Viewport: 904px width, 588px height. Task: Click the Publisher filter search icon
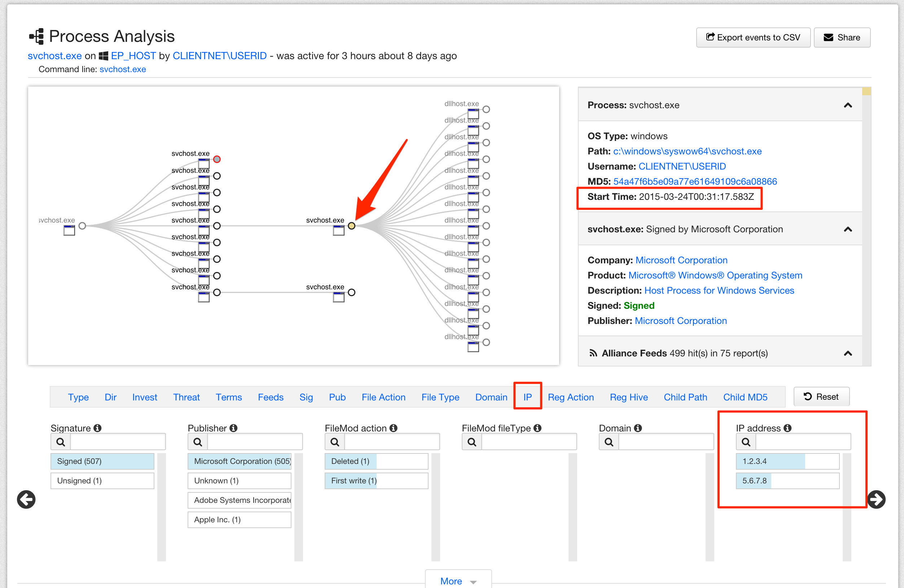point(198,442)
